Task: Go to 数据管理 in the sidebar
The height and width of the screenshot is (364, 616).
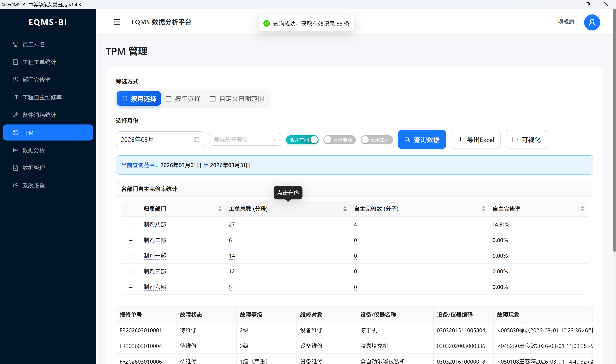Action: [x=48, y=168]
